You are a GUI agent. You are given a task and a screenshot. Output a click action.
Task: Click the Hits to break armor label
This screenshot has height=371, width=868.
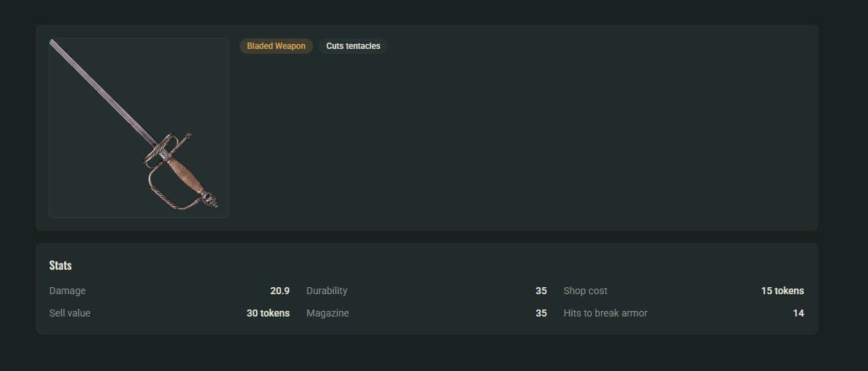click(605, 313)
